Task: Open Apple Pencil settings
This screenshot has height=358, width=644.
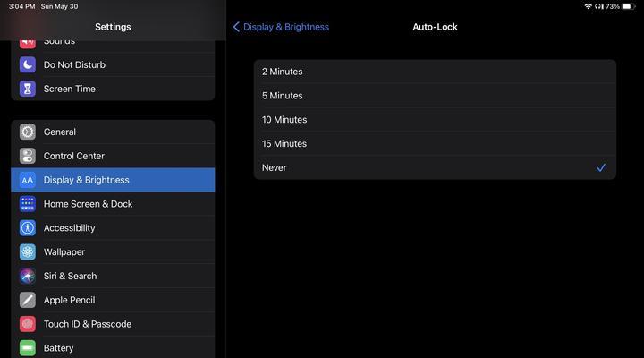Action: coord(113,300)
